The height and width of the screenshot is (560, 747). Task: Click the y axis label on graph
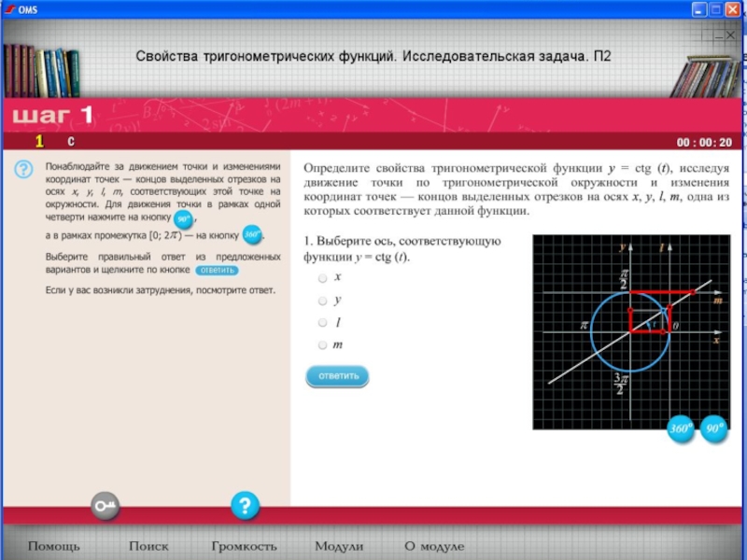point(622,246)
